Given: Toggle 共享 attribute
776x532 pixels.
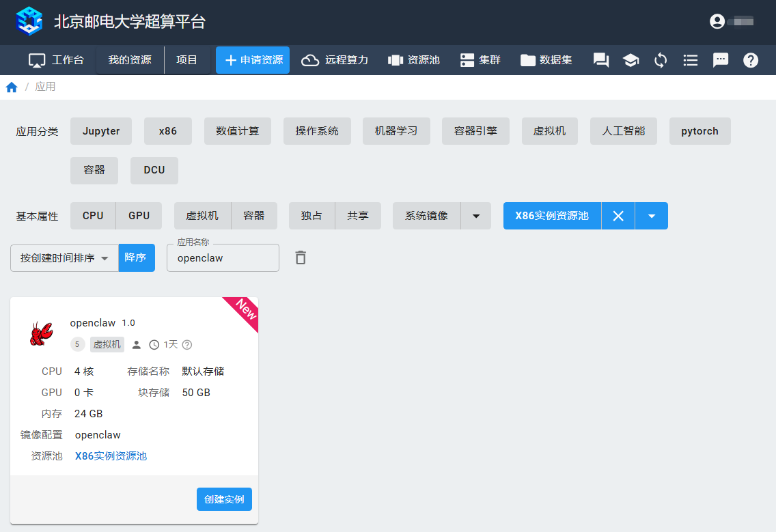Looking at the screenshot, I should pyautogui.click(x=358, y=216).
